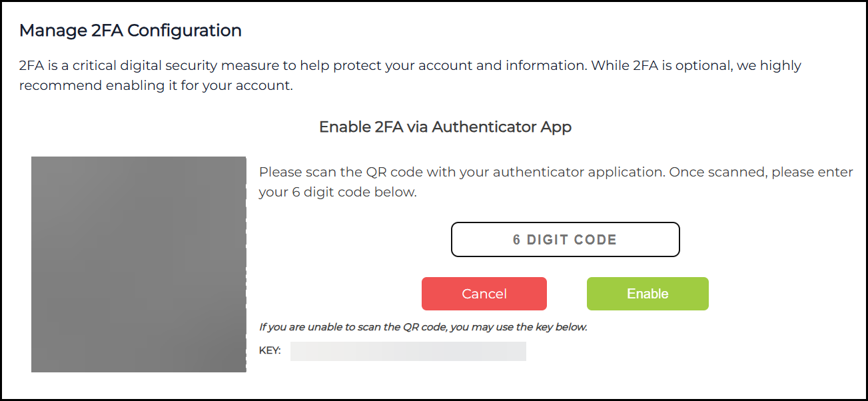Click the KEY: label
This screenshot has width=868, height=401.
270,350
